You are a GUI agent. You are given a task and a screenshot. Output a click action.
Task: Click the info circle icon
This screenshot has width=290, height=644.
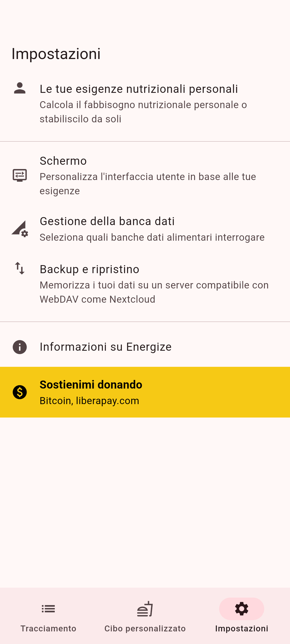[x=20, y=347]
